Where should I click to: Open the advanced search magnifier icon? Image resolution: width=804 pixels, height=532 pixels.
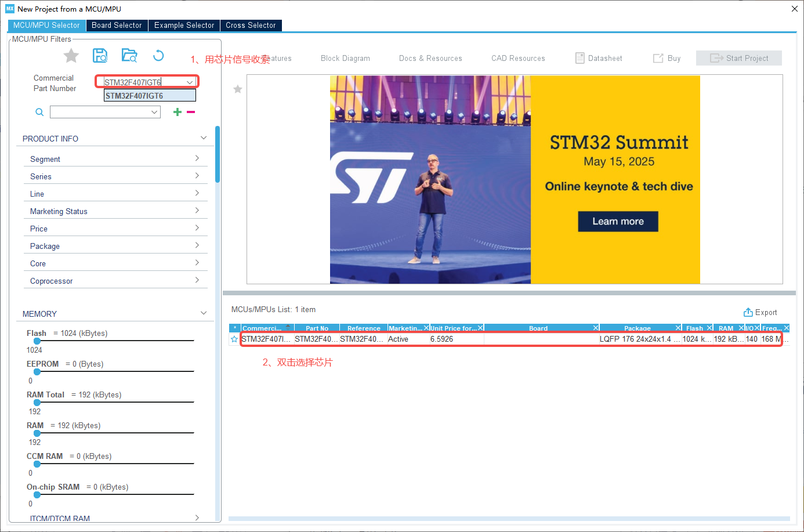(x=39, y=111)
